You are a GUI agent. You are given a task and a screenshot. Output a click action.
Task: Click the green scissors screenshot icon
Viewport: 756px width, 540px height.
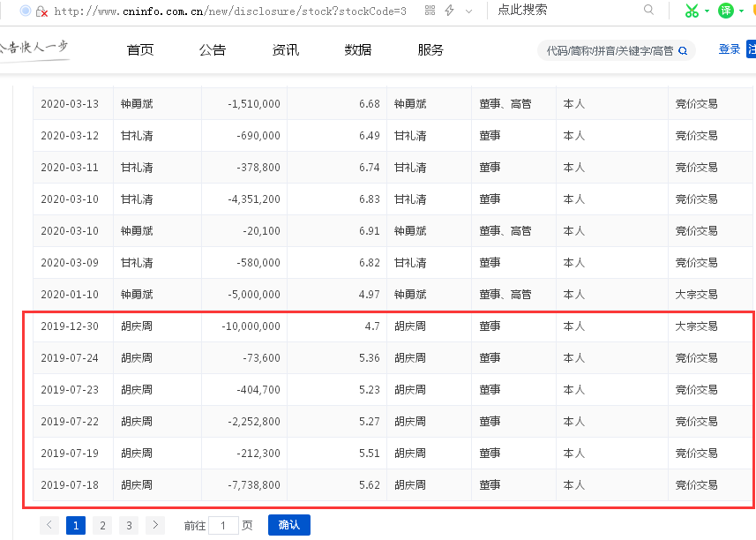(692, 11)
